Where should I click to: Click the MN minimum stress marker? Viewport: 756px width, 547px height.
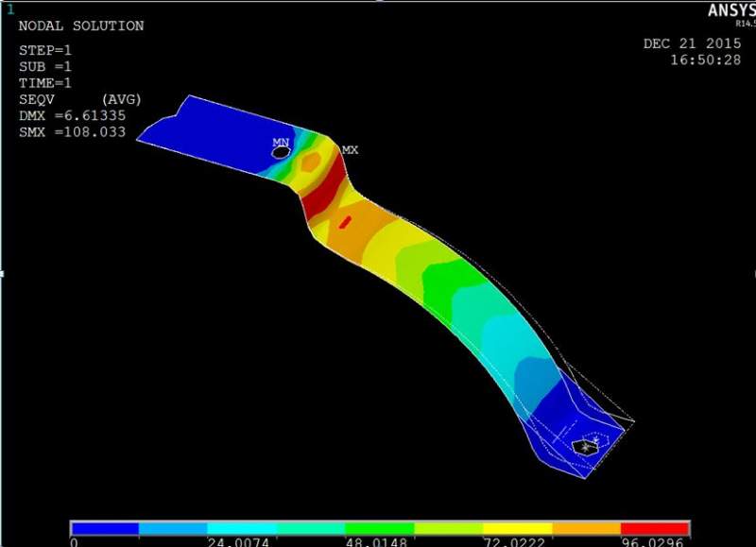281,142
